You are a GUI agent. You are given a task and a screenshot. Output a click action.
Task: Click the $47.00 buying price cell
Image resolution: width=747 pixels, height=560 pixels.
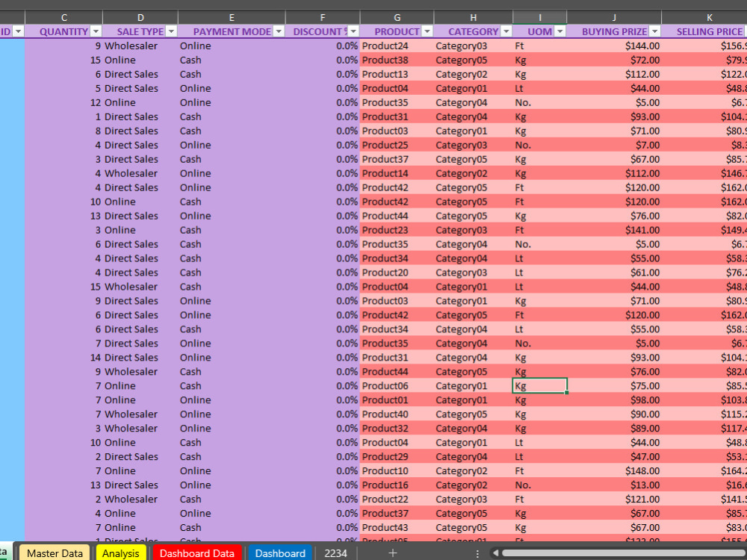(614, 457)
